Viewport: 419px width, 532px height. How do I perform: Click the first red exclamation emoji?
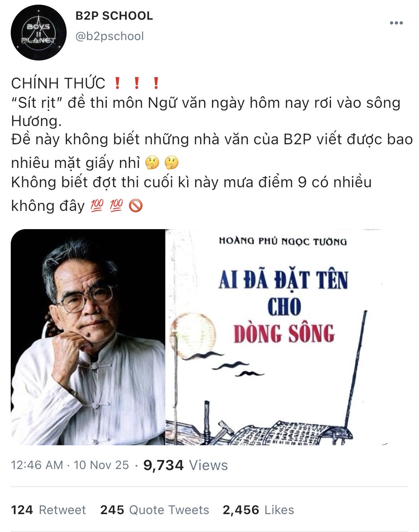(x=117, y=83)
